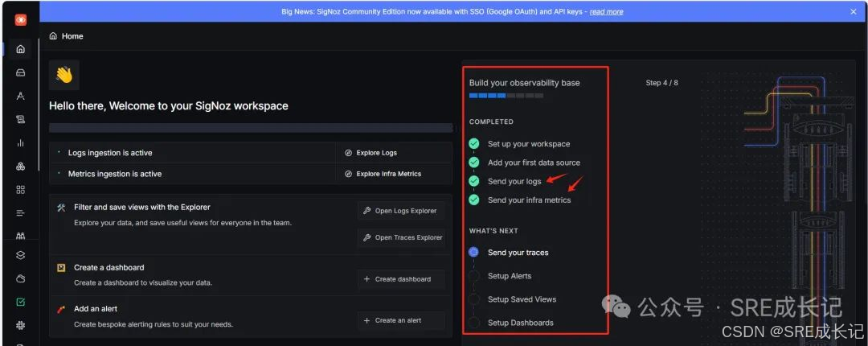Image resolution: width=868 pixels, height=346 pixels.
Task: Click the SigNoz logo icon
Action: [x=20, y=20]
